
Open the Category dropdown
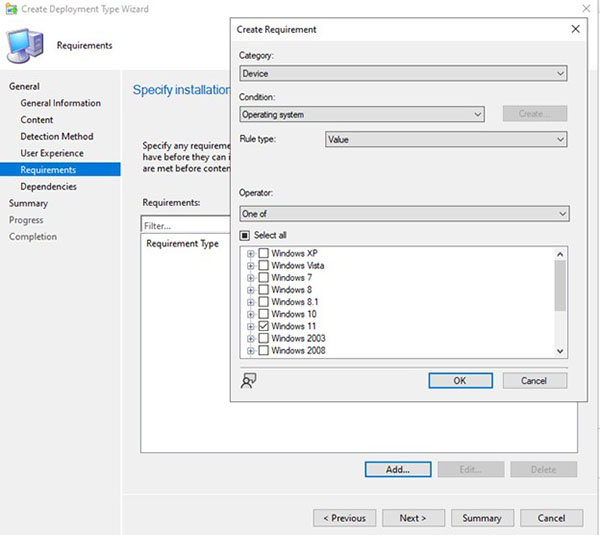point(403,73)
